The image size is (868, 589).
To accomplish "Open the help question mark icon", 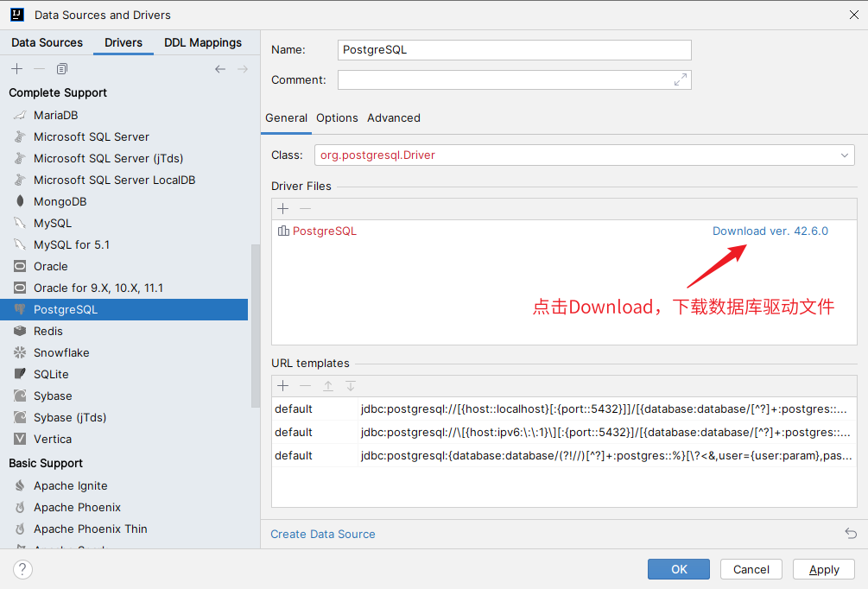I will tap(23, 569).
